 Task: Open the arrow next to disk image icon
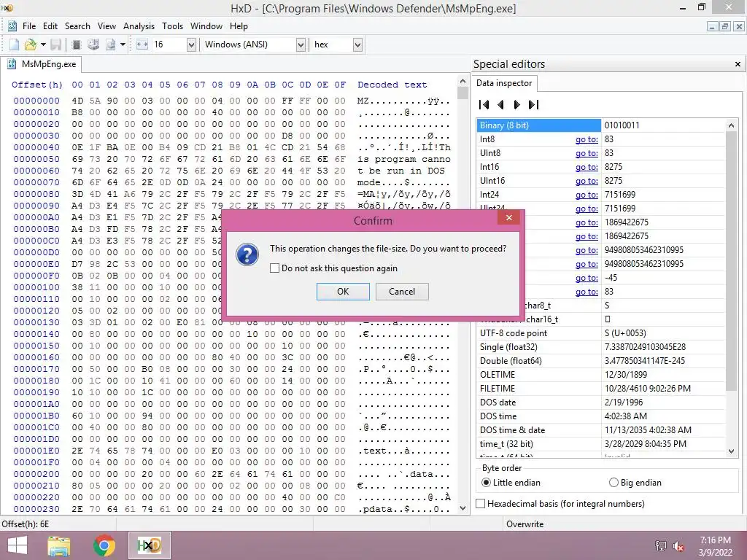[123, 44]
